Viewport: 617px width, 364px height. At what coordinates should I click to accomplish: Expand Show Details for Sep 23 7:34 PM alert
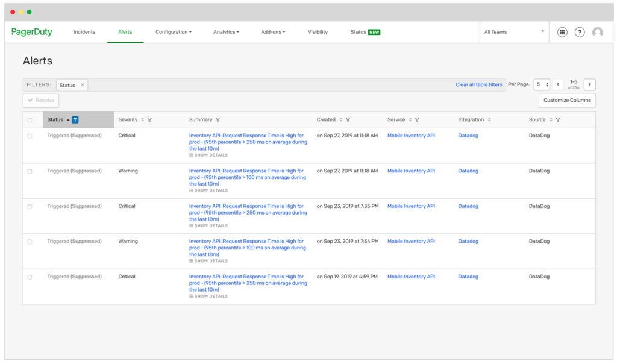pyautogui.click(x=208, y=261)
